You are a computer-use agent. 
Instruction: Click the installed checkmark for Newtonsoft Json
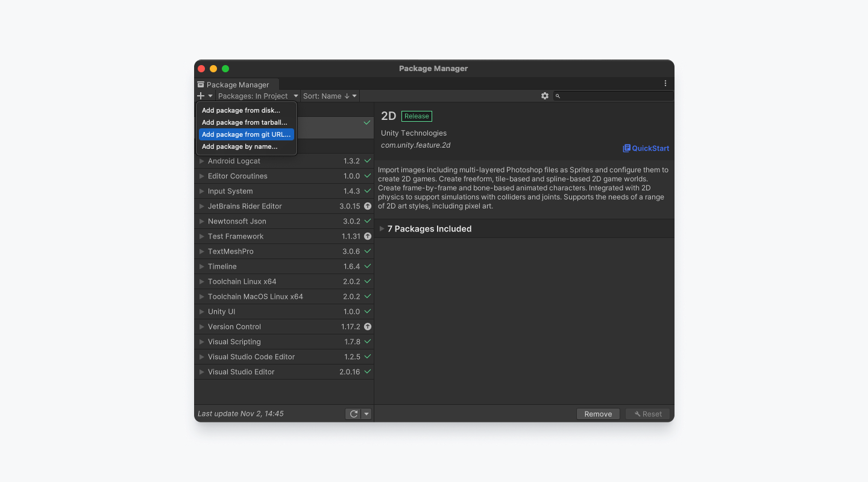pyautogui.click(x=368, y=221)
